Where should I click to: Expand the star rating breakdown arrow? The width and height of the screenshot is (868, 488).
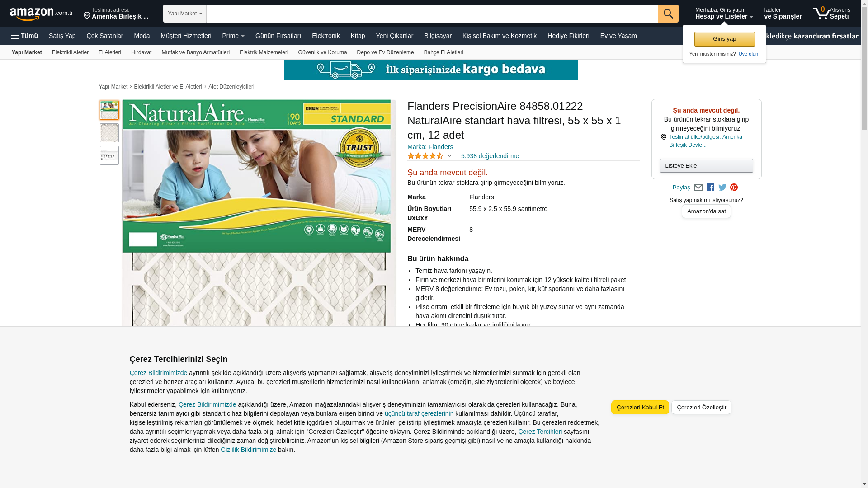point(449,156)
